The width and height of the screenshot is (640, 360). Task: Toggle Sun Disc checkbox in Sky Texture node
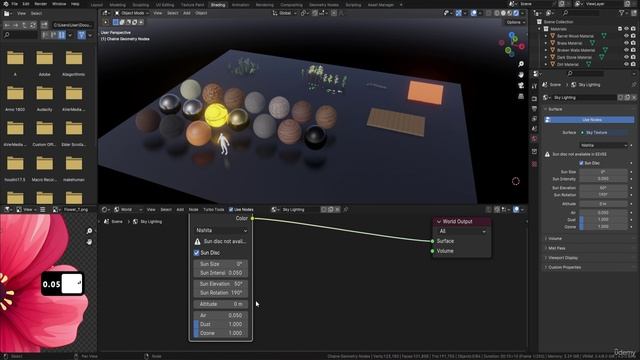coord(196,253)
